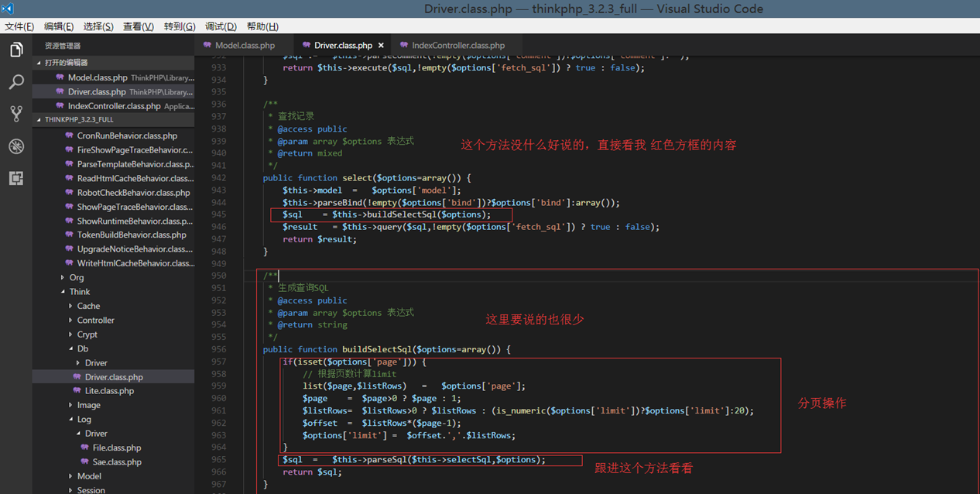Open the Extensions activity bar icon
The image size is (980, 494).
(15, 178)
